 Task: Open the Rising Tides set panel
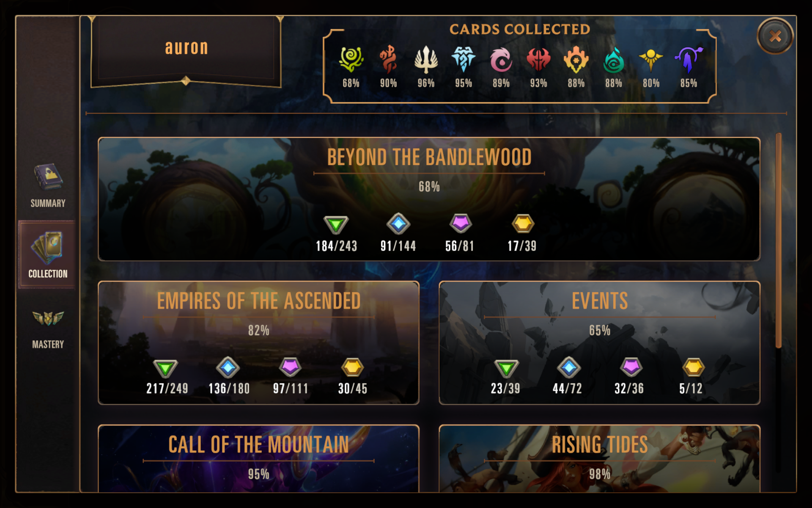[x=599, y=458]
